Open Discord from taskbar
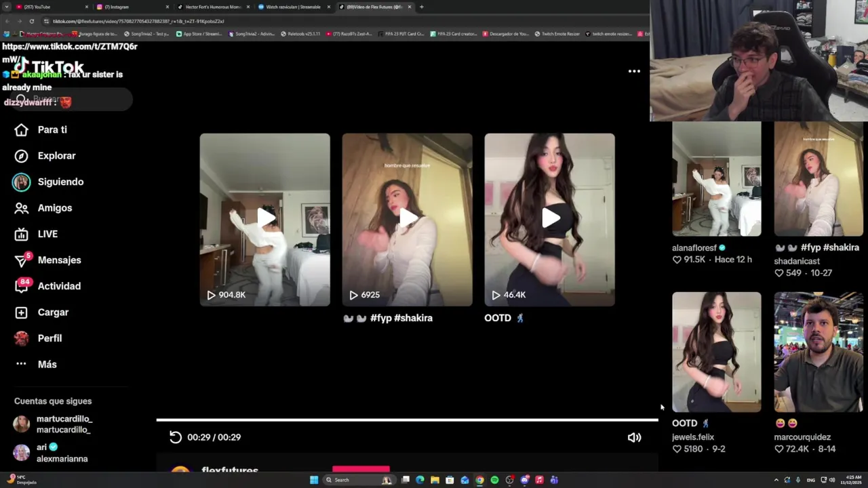The width and height of the screenshot is (868, 488). point(524,480)
